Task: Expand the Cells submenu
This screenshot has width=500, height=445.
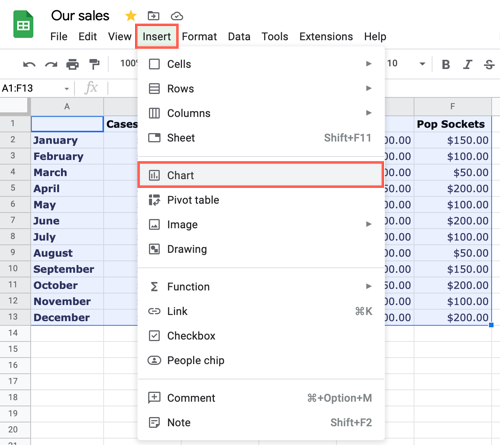Action: click(261, 64)
